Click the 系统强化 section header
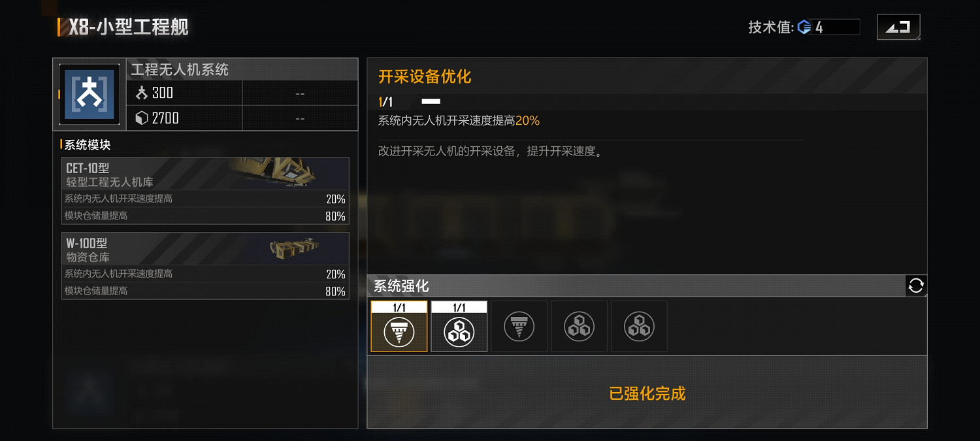 coord(401,286)
